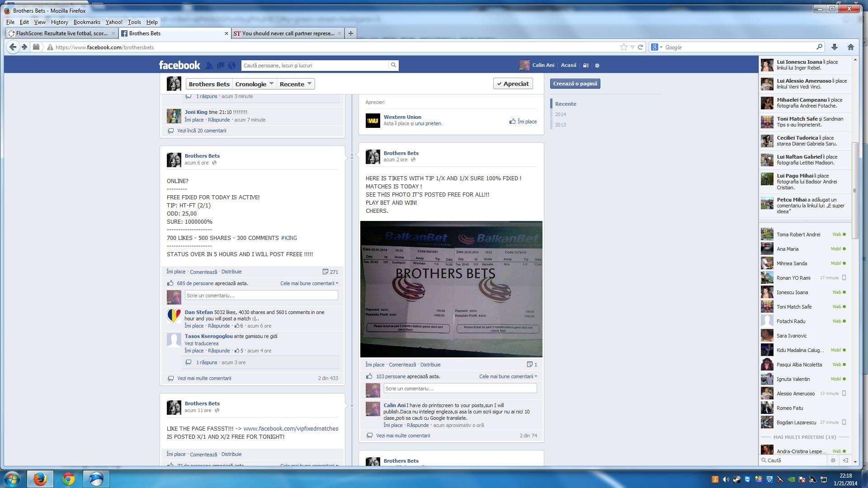Go back using Firefox's back arrow
Image resolution: width=868 pixels, height=488 pixels.
[x=13, y=47]
